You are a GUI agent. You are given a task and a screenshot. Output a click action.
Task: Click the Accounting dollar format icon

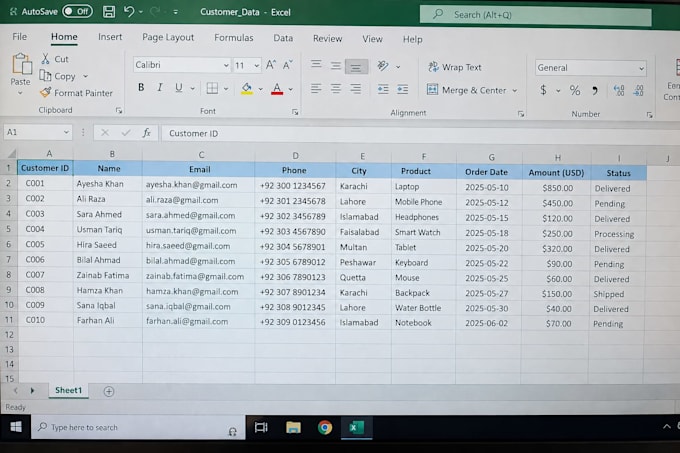(543, 90)
